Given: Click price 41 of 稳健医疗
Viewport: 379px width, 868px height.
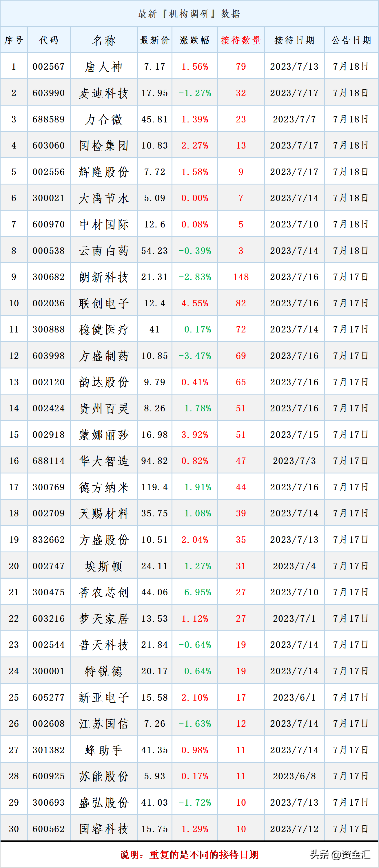Looking at the screenshot, I should (x=154, y=330).
